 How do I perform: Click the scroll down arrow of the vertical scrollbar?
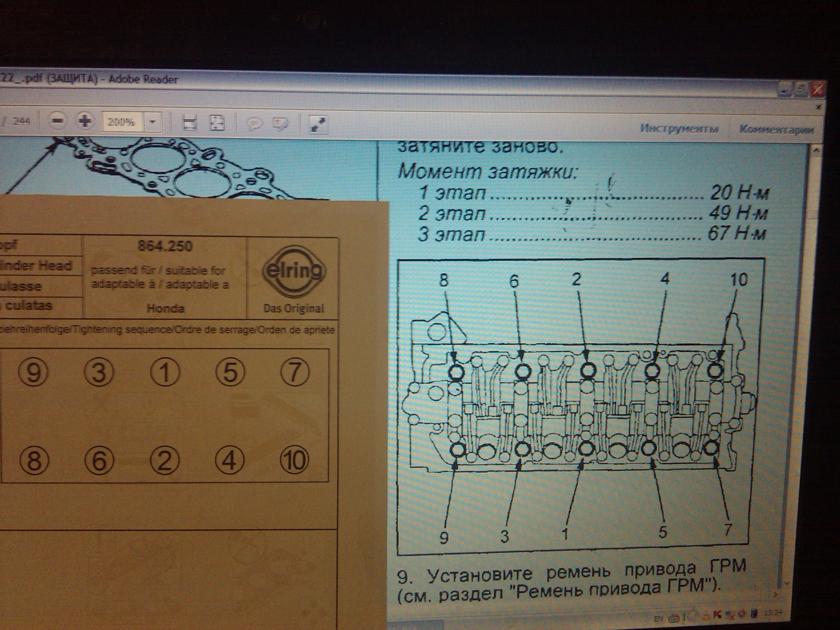(x=787, y=583)
